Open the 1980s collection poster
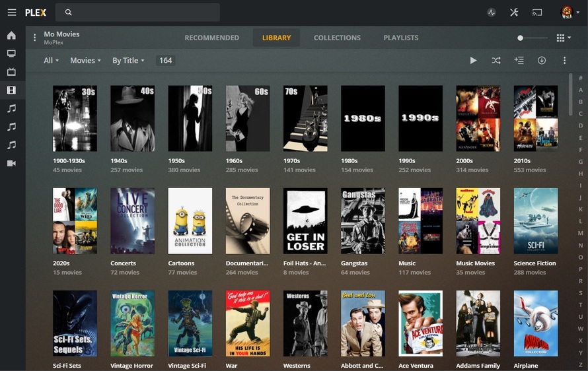Screen dimensions: 588x371 (x=363, y=118)
